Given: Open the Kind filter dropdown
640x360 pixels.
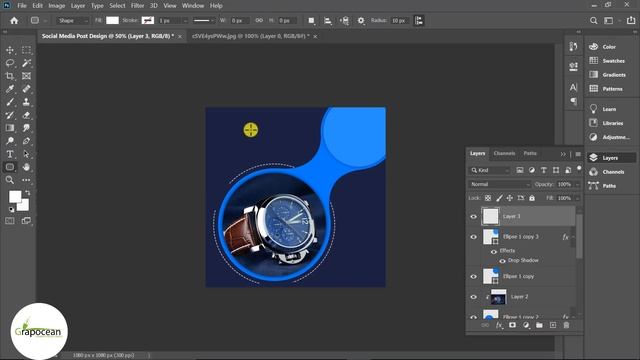Looking at the screenshot, I should (490, 170).
